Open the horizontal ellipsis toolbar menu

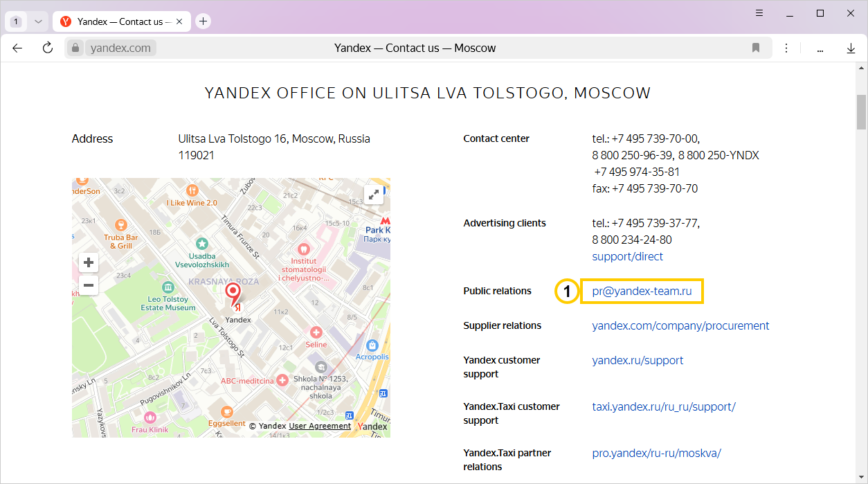820,48
